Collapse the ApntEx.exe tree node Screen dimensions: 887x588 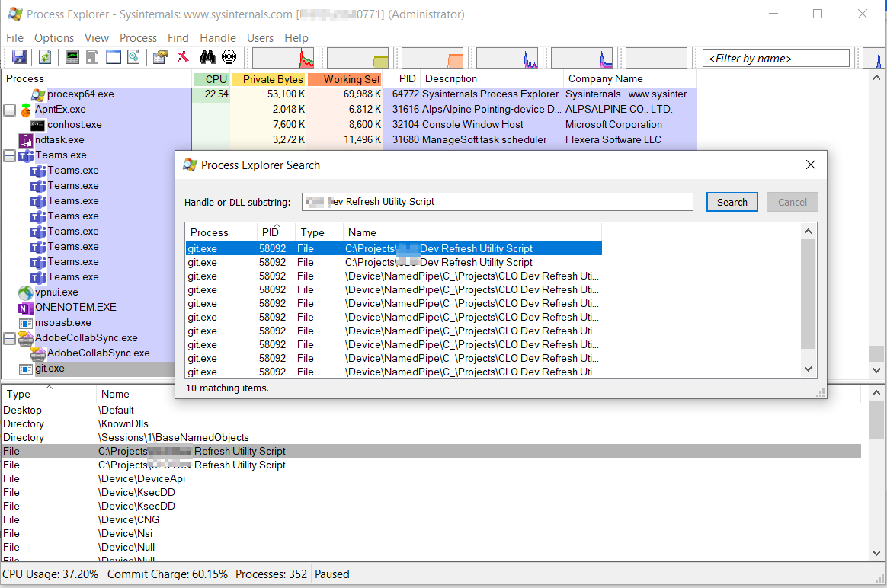coord(10,110)
